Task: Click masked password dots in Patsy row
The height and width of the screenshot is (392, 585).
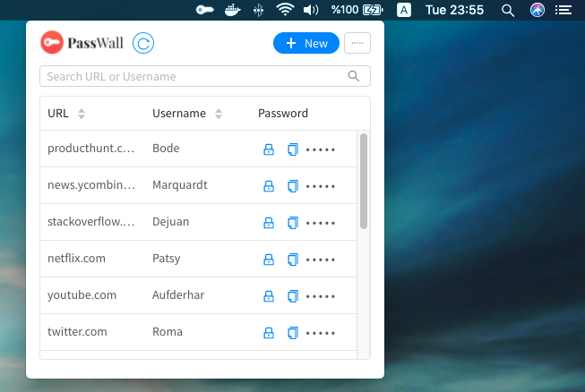Action: tap(321, 260)
